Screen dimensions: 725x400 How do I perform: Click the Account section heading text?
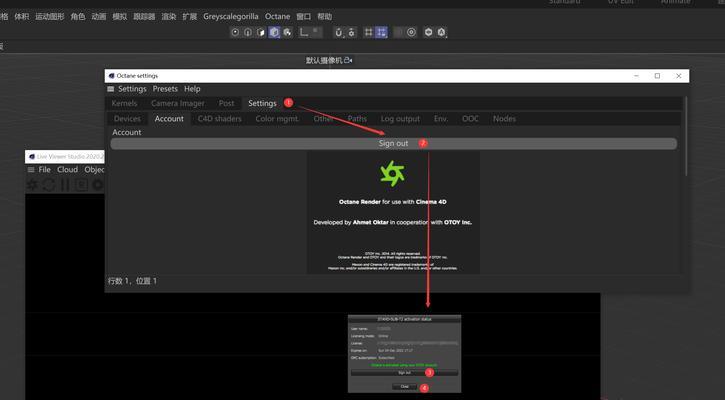(x=127, y=132)
